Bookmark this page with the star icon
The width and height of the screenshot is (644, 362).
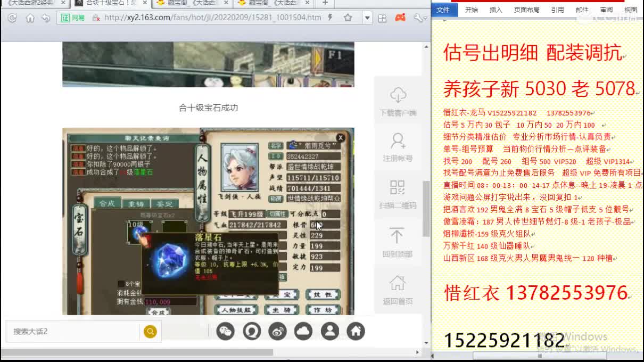(x=348, y=18)
